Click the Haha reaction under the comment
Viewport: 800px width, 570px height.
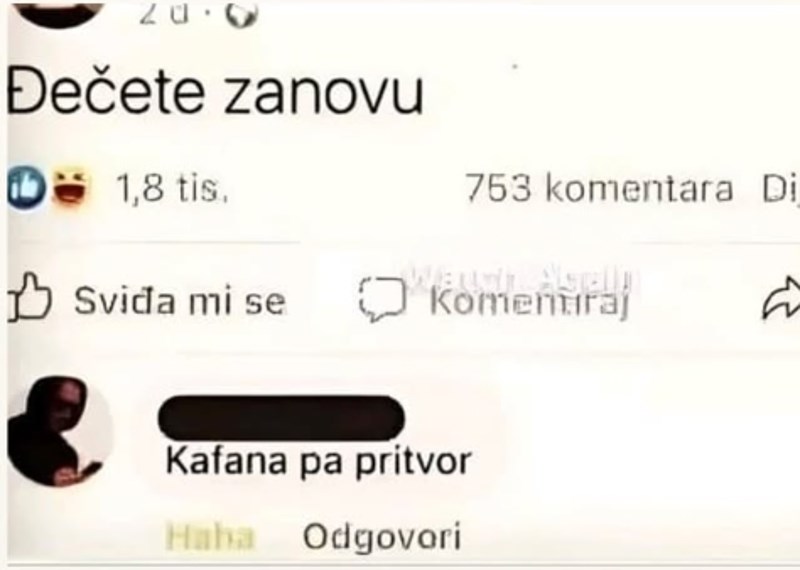pos(210,536)
